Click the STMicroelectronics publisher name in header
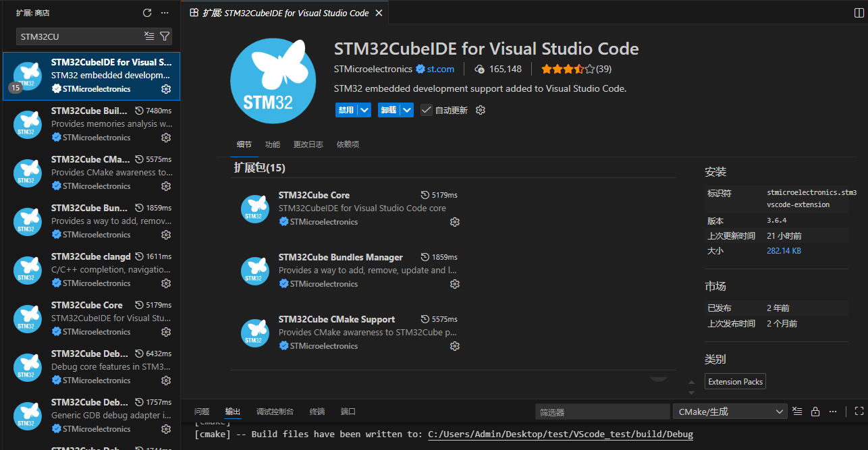The height and width of the screenshot is (450, 868). pos(373,69)
